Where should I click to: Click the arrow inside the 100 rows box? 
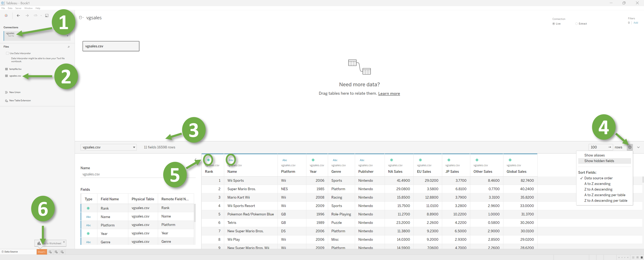point(609,147)
